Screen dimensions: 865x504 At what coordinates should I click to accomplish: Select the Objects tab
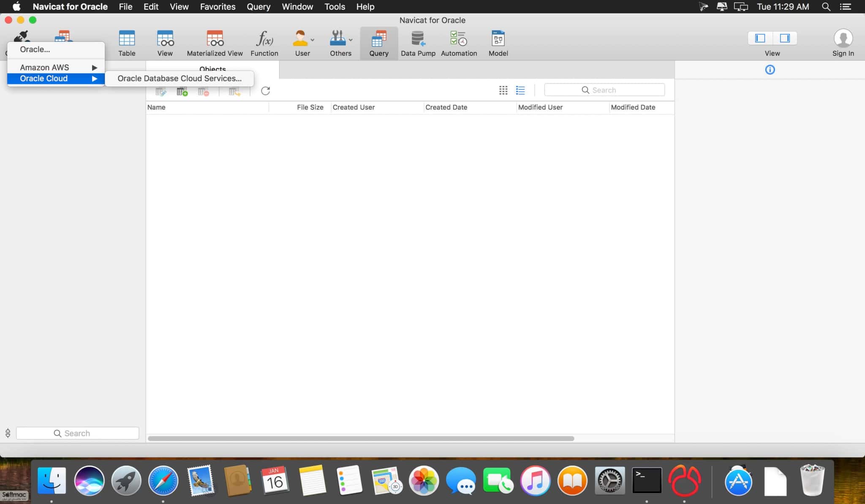coord(212,70)
